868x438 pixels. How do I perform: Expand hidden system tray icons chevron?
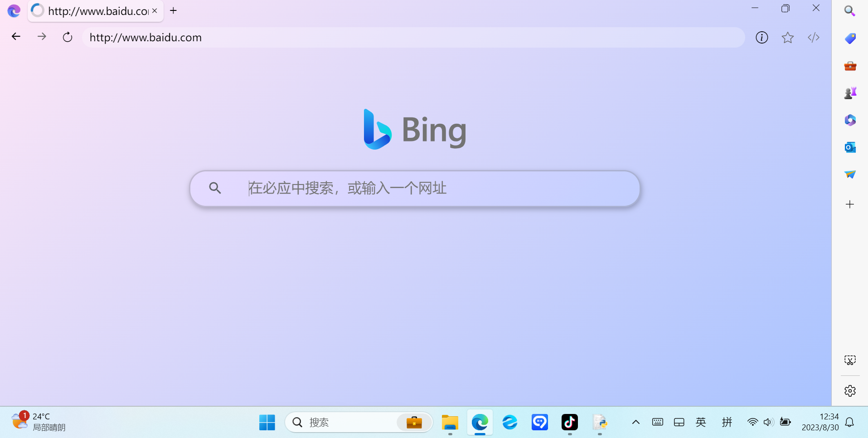click(x=636, y=422)
